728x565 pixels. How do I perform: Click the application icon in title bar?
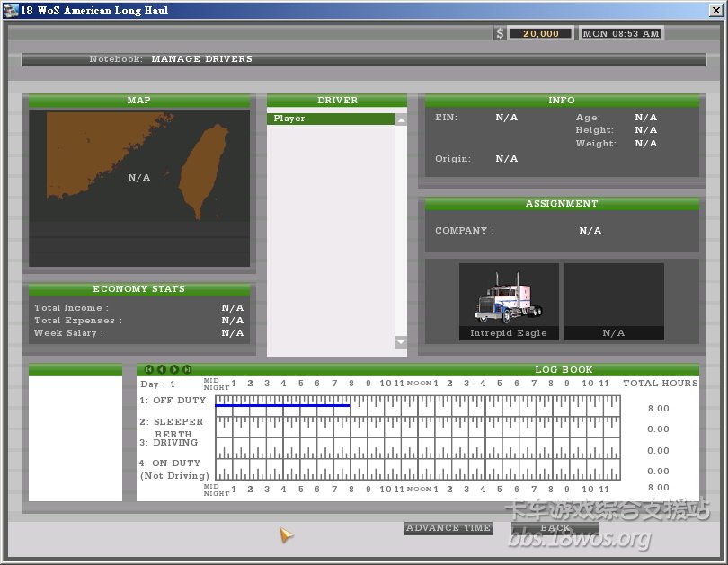point(12,11)
